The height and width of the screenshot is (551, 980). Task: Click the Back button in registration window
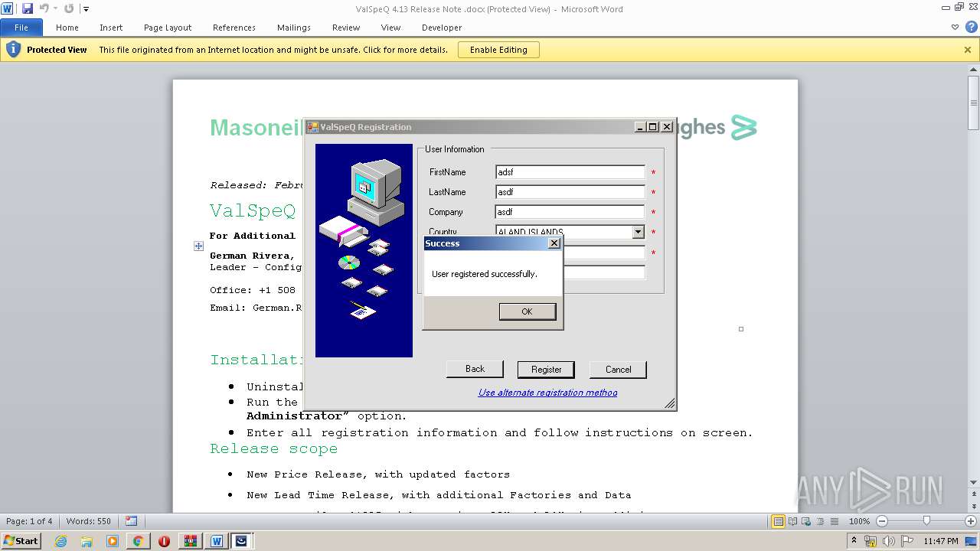475,369
